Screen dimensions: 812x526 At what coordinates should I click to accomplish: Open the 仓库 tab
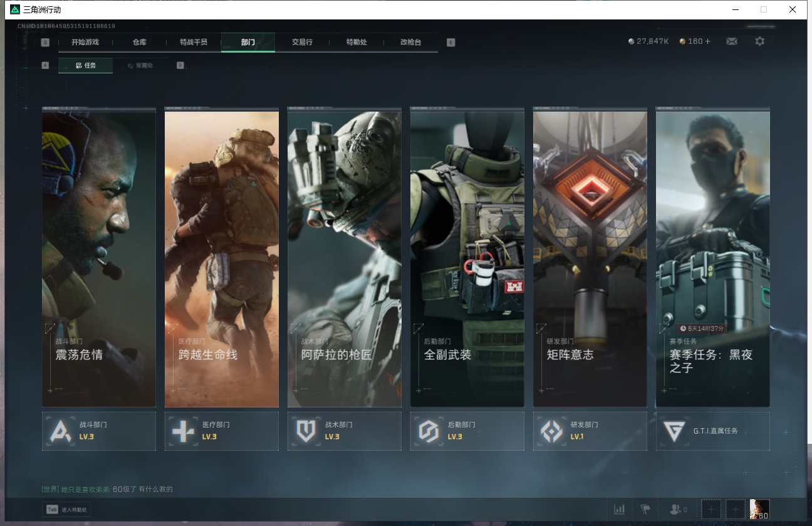click(139, 42)
